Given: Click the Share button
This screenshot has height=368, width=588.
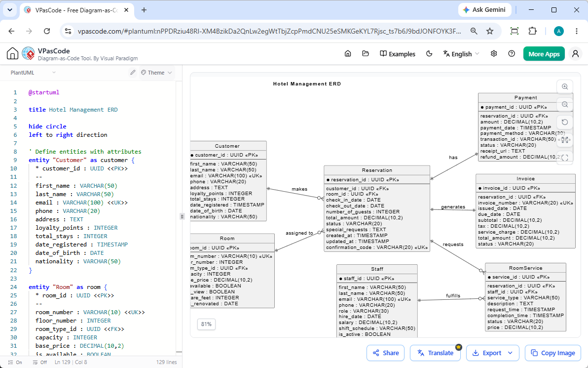Looking at the screenshot, I should (x=385, y=353).
